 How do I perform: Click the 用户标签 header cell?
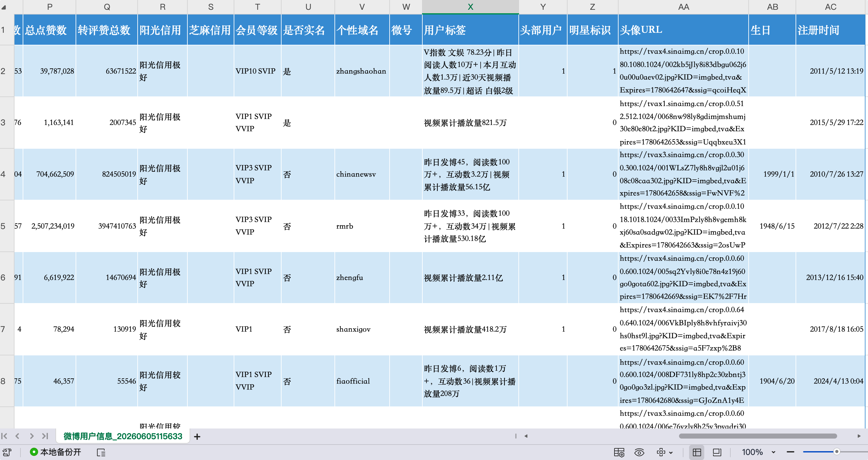471,30
